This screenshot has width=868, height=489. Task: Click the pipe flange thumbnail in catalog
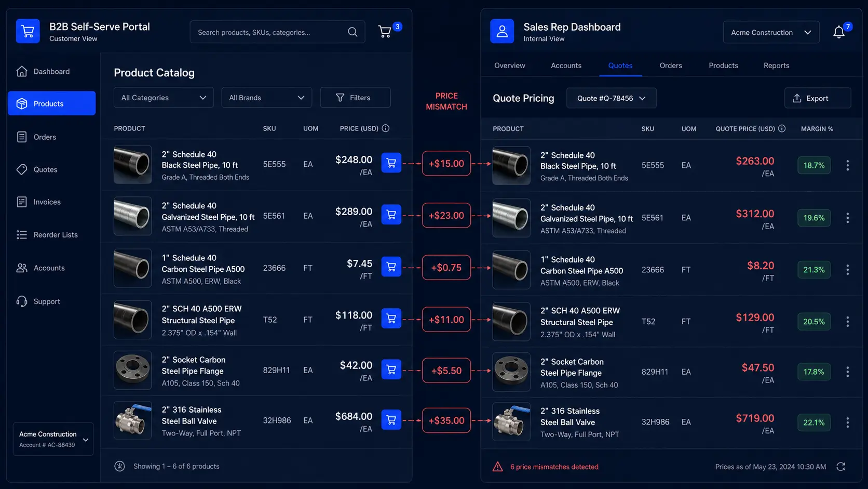coord(133,371)
